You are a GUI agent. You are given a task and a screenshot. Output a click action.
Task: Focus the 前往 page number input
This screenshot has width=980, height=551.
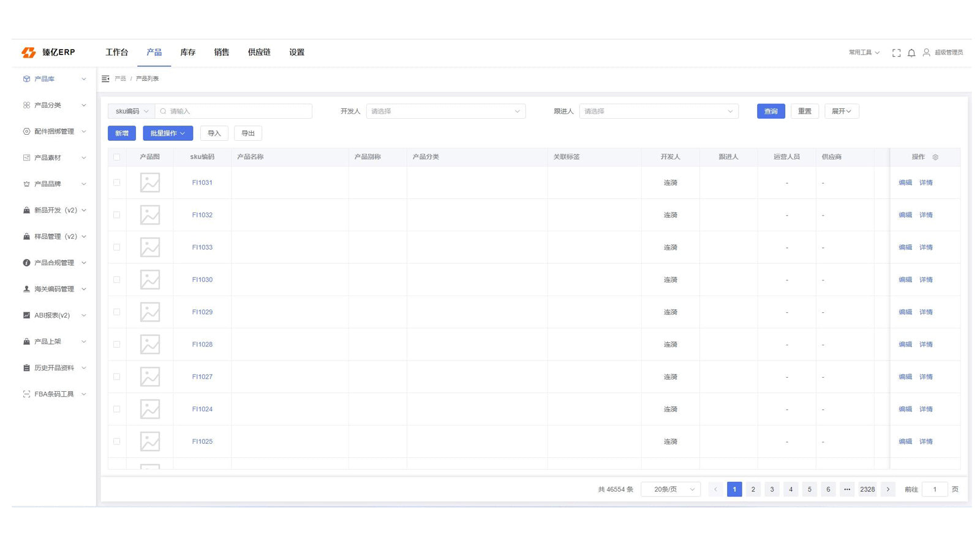coord(935,489)
